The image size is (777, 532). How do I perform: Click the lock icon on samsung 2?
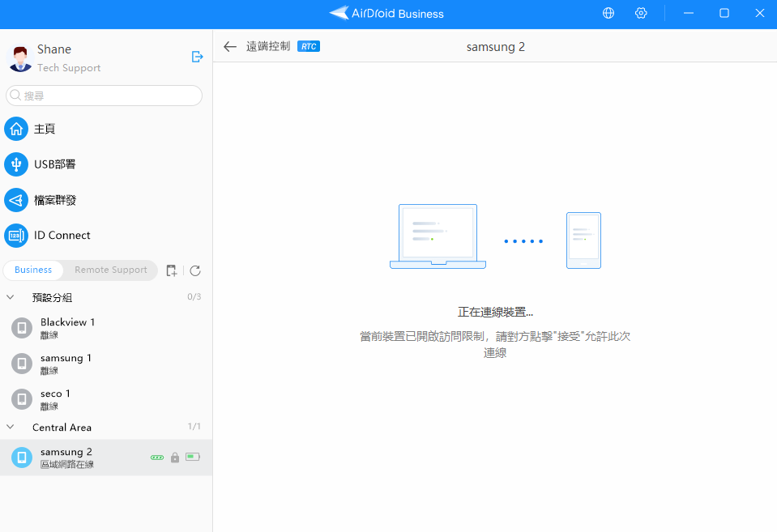[x=175, y=458]
